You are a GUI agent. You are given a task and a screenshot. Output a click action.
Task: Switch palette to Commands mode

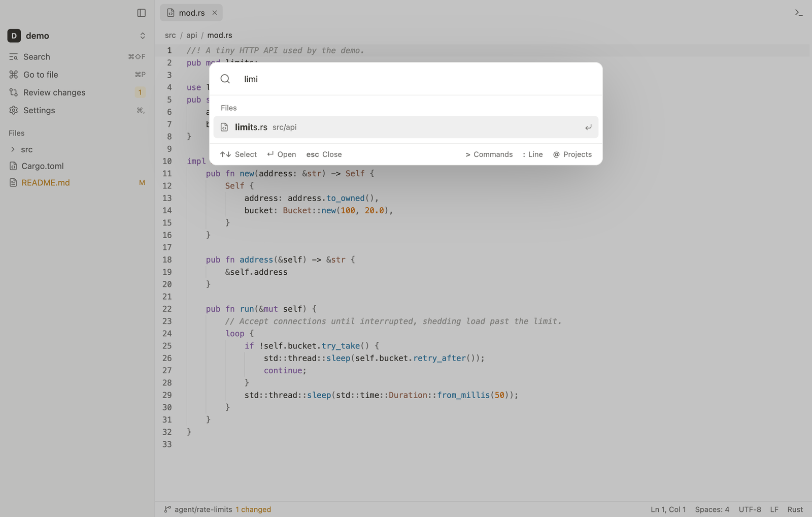tap(489, 154)
